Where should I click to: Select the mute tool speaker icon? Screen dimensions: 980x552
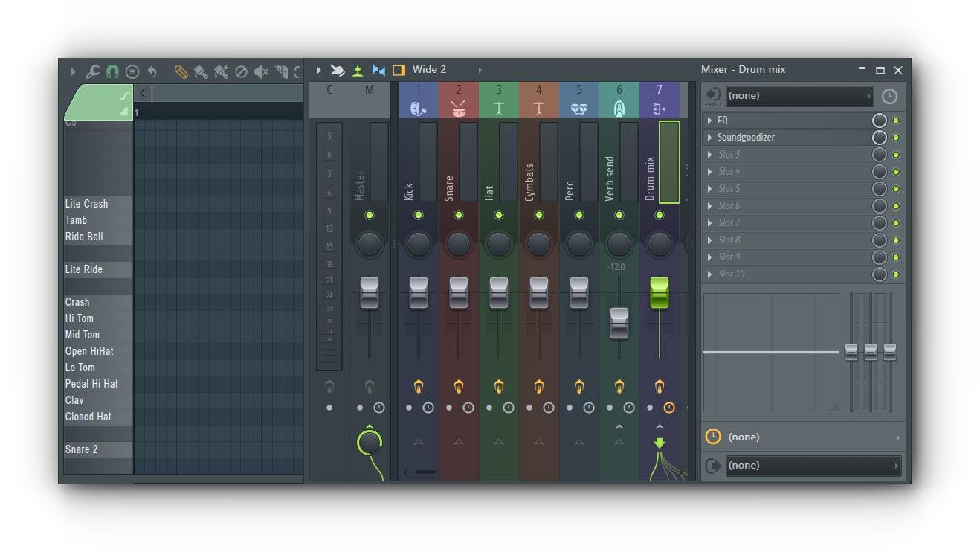coord(261,71)
